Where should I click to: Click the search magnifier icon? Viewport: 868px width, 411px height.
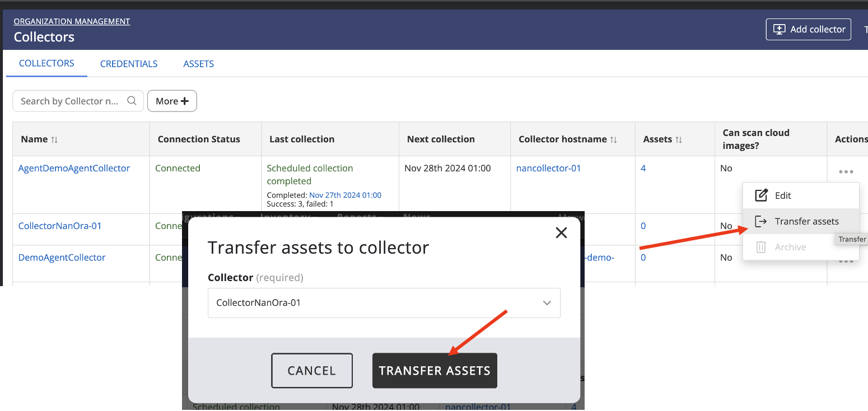[x=132, y=101]
